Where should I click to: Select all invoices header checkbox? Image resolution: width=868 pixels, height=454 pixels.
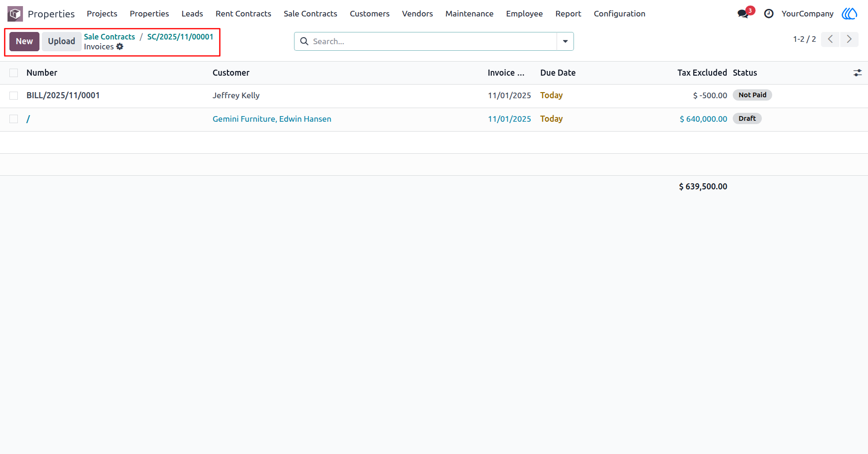point(14,73)
